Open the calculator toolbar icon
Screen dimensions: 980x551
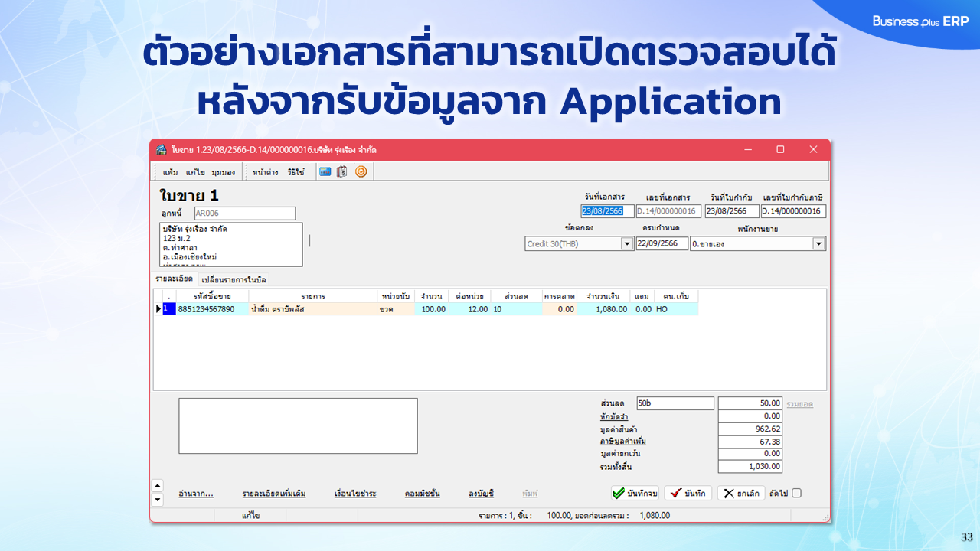pos(325,171)
